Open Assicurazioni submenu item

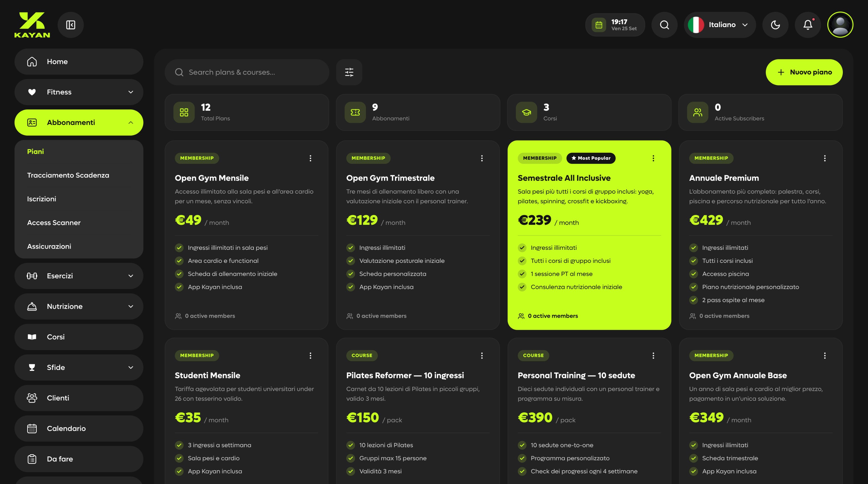49,246
